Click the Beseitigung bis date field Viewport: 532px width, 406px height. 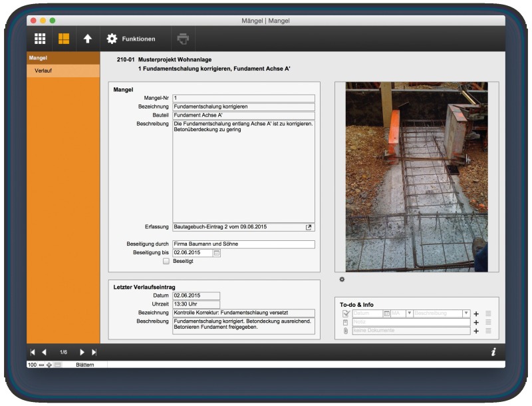click(x=192, y=253)
